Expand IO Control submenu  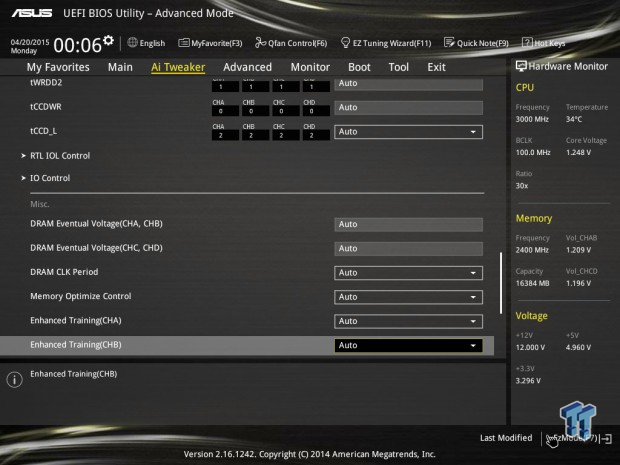(x=50, y=178)
